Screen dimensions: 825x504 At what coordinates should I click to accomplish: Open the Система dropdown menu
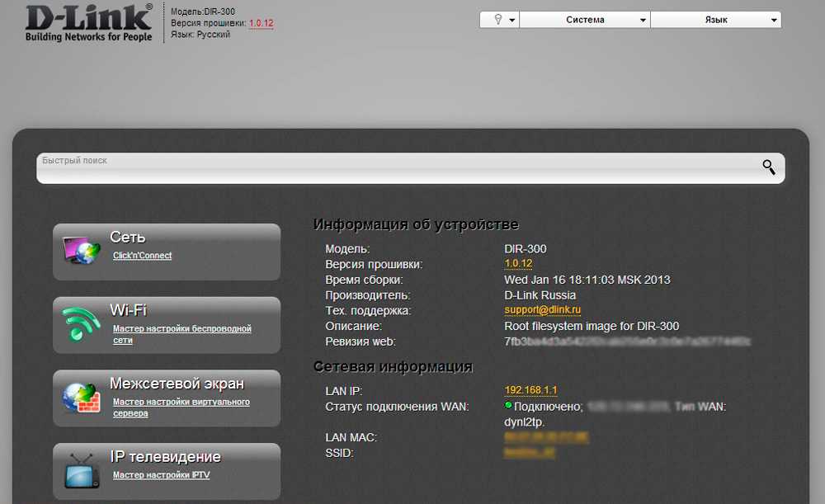pos(585,20)
